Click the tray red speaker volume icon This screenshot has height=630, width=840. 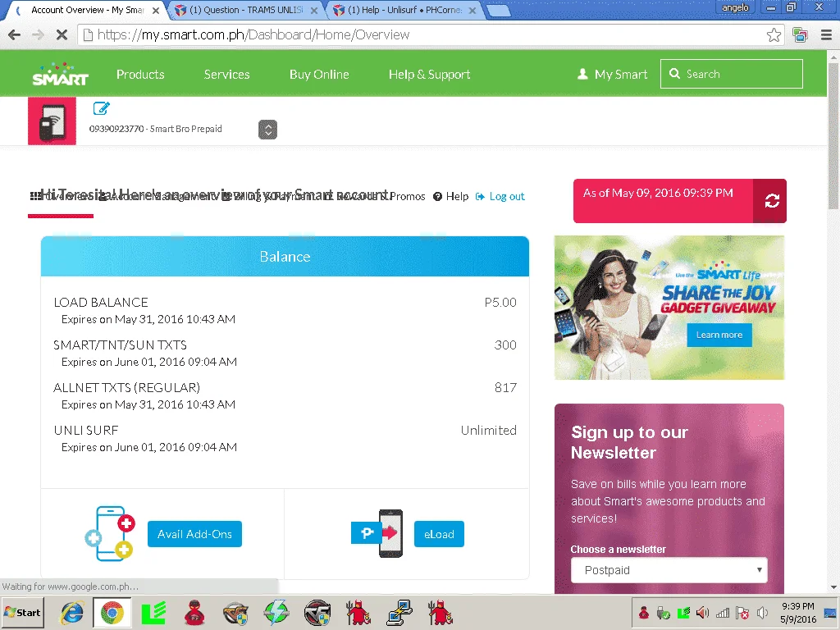click(x=702, y=612)
